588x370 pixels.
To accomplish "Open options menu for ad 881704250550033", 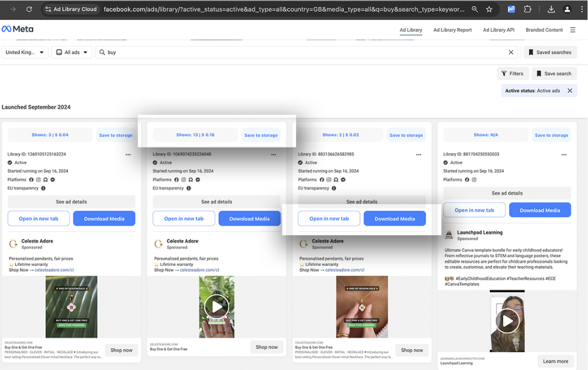I will tap(564, 154).
